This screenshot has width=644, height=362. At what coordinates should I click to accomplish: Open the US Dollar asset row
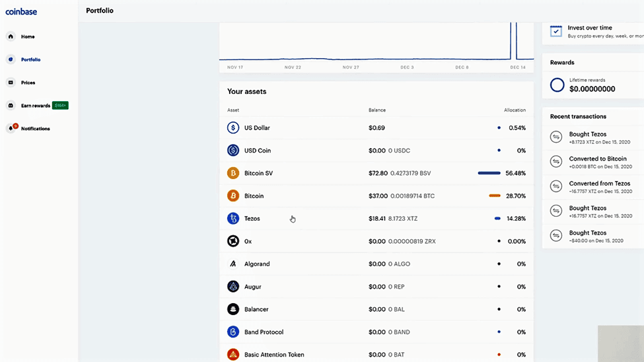point(376,127)
